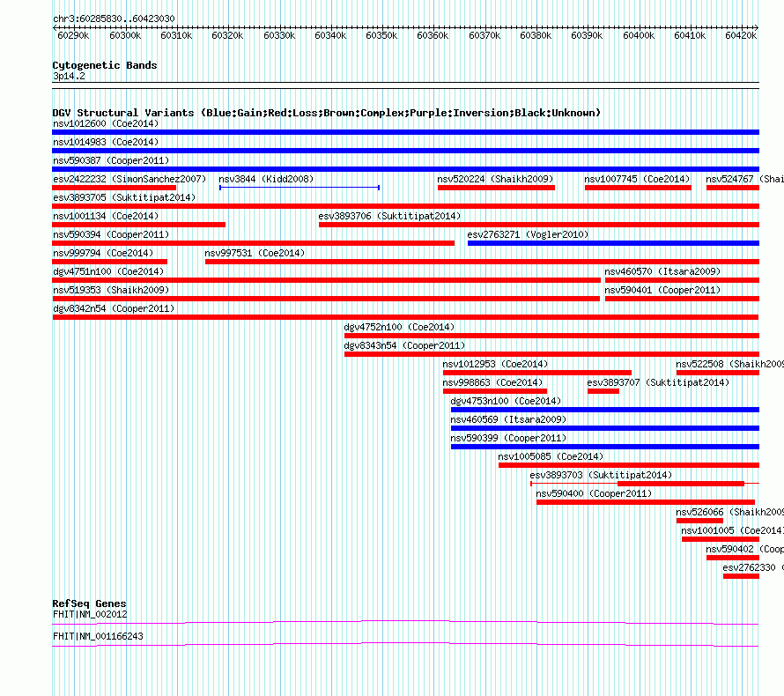Select esv3893705 (Suktitipat2014) label
This screenshot has width=784, height=696.
(124, 197)
